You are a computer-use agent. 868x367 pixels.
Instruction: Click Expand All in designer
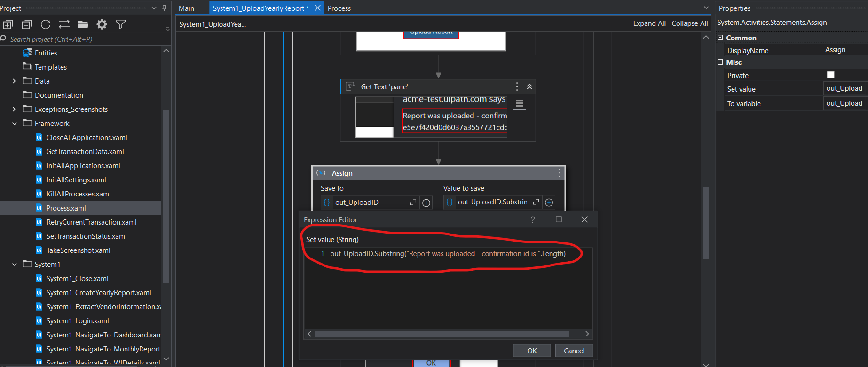pyautogui.click(x=649, y=23)
